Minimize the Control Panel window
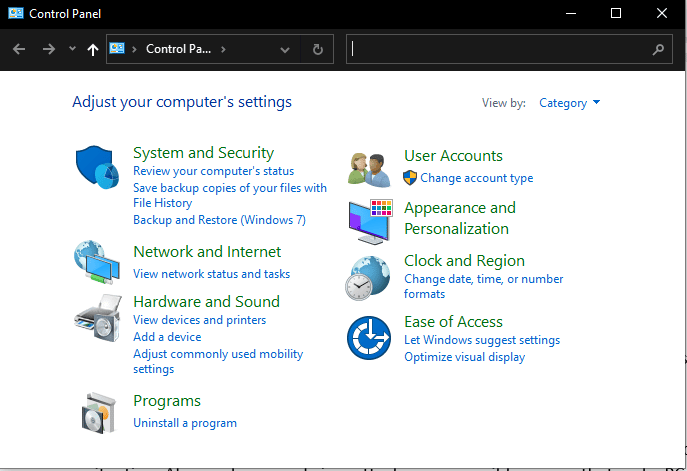Image resolution: width=687 pixels, height=471 pixels. (570, 14)
